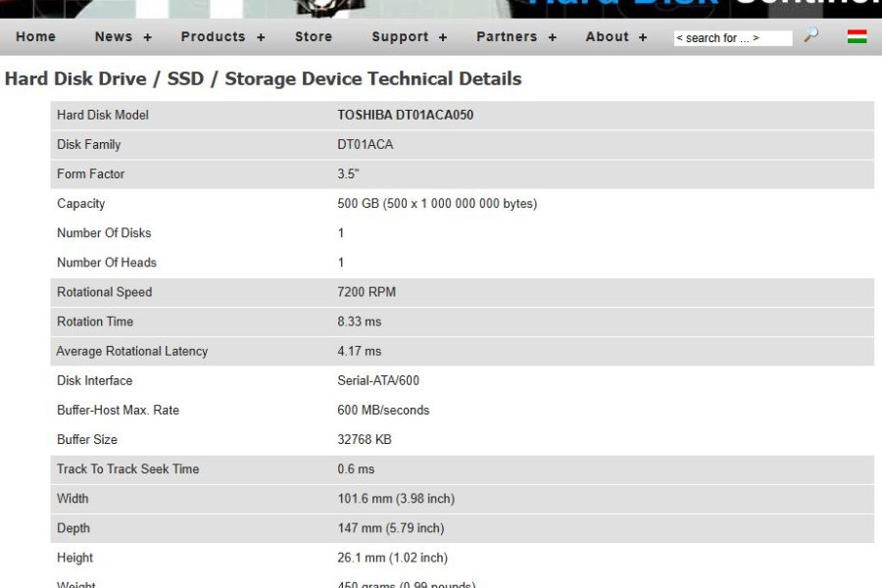
Task: Click the 'Average Rotational Latency' label
Action: 132,351
